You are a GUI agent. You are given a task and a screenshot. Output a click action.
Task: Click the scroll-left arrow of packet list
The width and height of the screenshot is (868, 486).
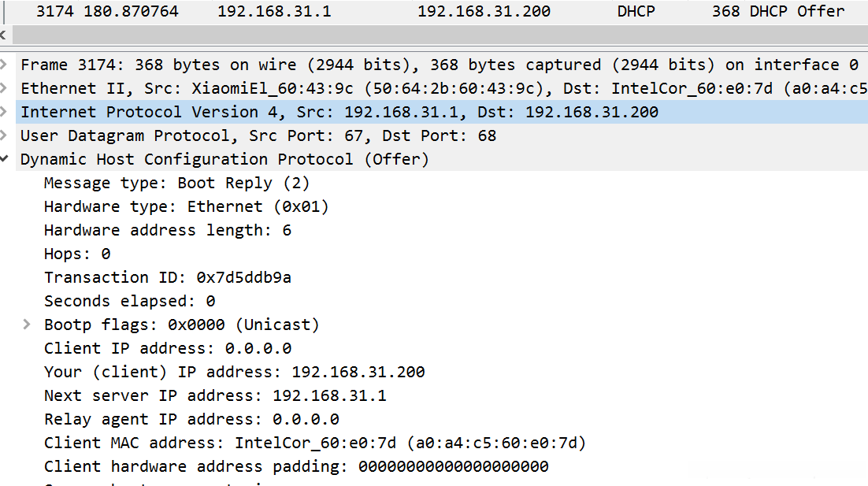[x=4, y=35]
